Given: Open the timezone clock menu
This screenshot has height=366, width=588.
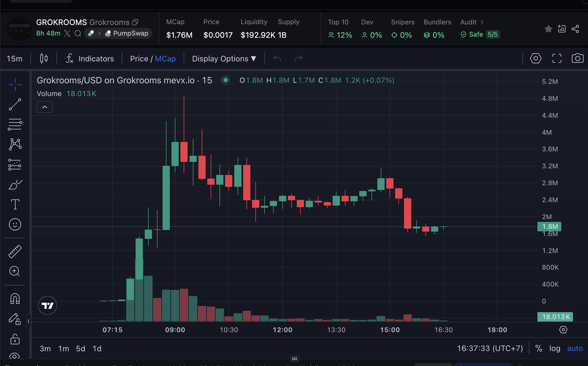Looking at the screenshot, I should tap(490, 349).
